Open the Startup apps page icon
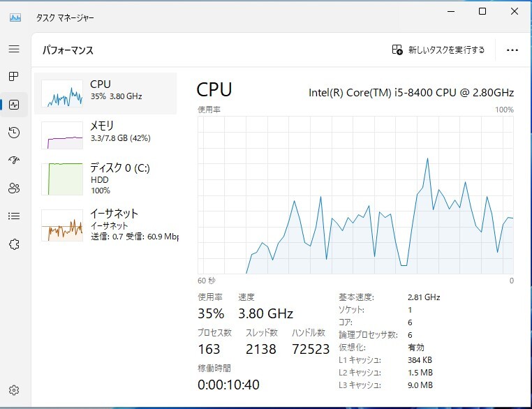 click(14, 160)
